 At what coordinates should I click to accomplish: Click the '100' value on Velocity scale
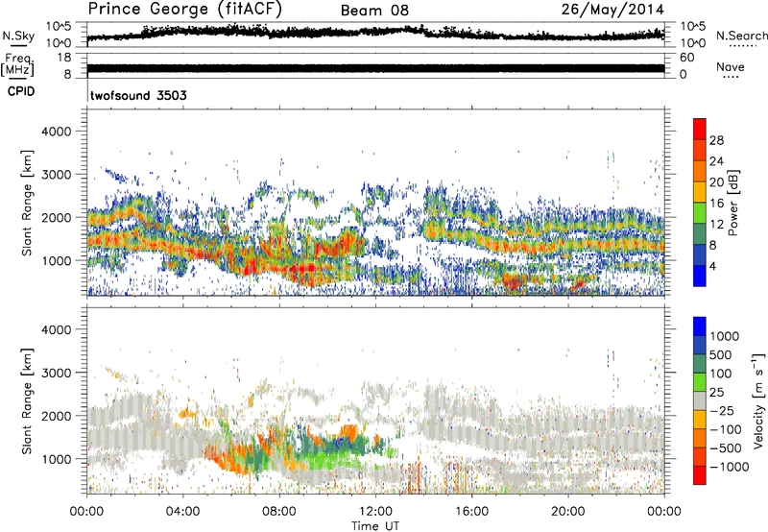(721, 374)
